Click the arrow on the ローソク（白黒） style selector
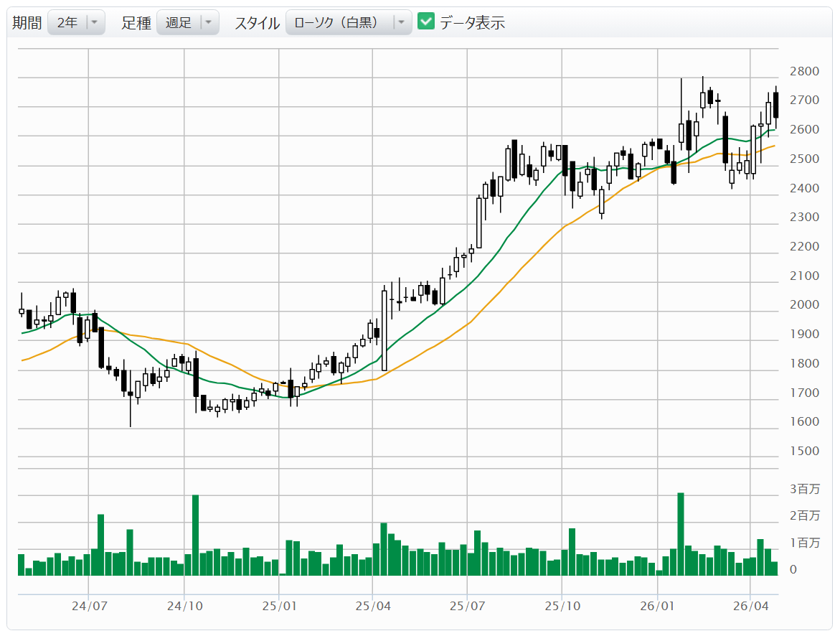The image size is (840, 636). tap(402, 23)
